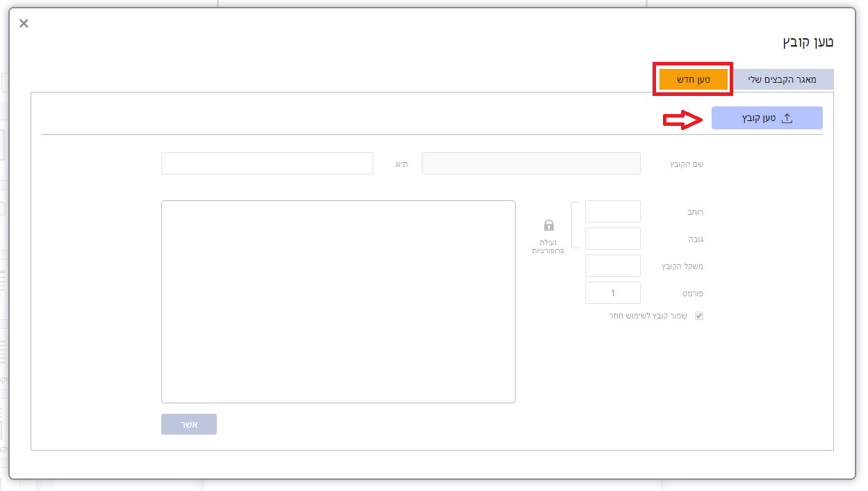Close the טען קובץ dialog with X
The height and width of the screenshot is (491, 868).
click(24, 24)
